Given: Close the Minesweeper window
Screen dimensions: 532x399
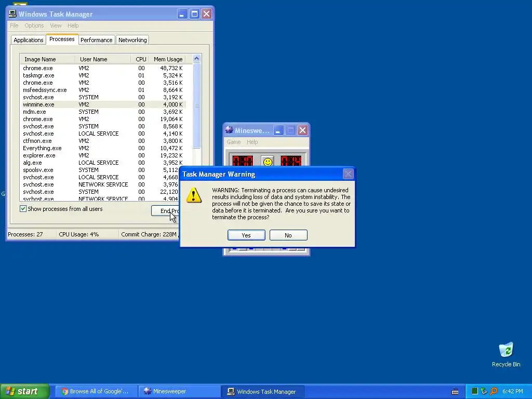Looking at the screenshot, I should [303, 130].
